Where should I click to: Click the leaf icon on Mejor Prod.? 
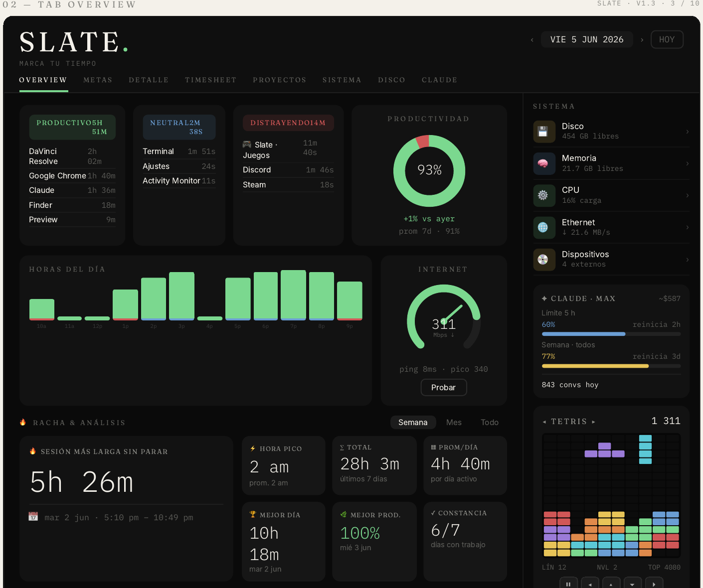tap(344, 515)
